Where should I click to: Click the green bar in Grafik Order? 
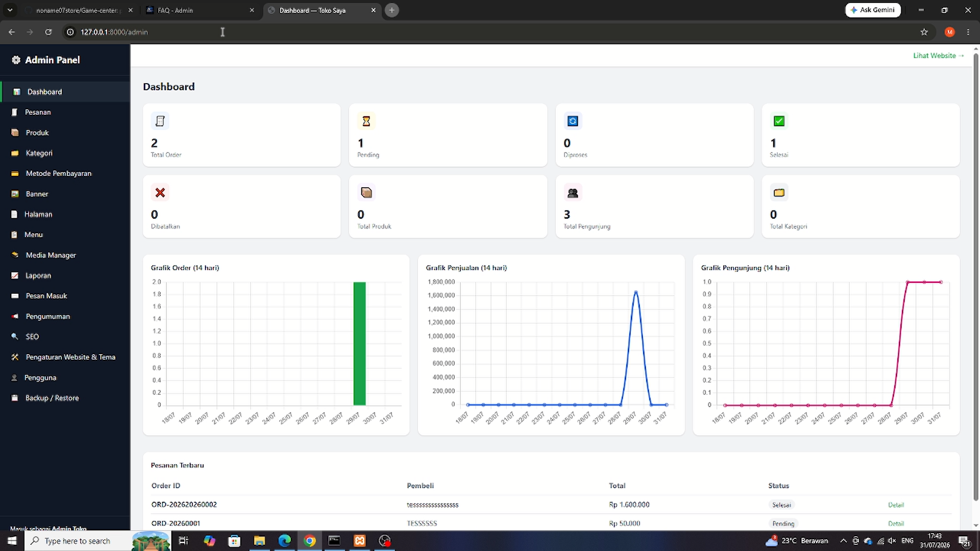pyautogui.click(x=359, y=343)
